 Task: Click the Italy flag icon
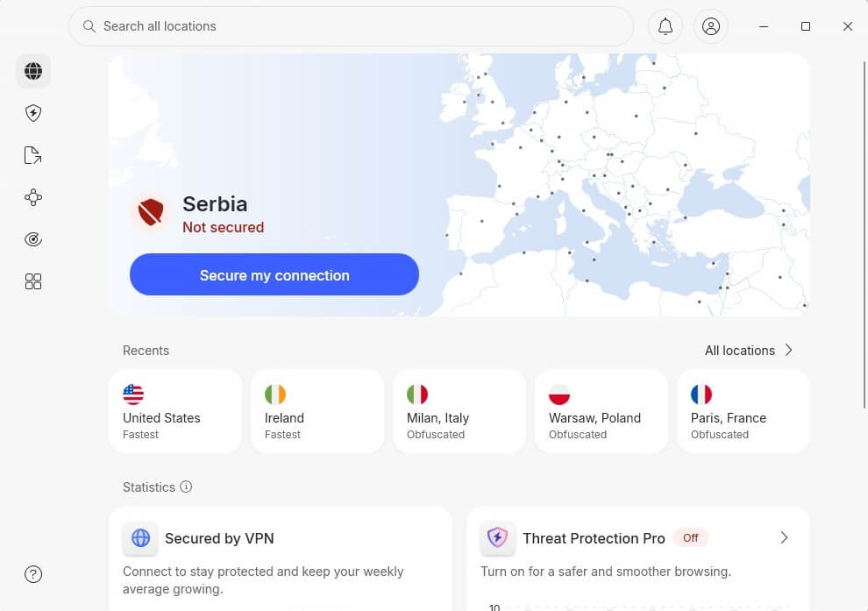[x=417, y=394]
